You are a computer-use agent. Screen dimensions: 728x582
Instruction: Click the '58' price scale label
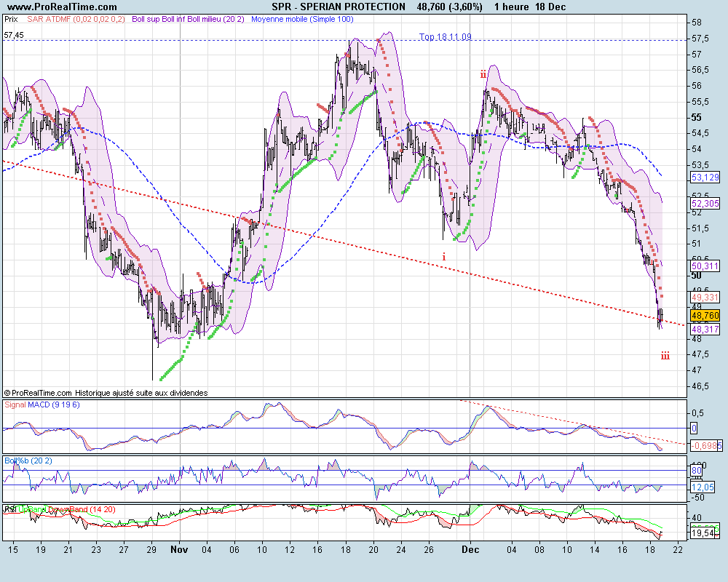(697, 23)
